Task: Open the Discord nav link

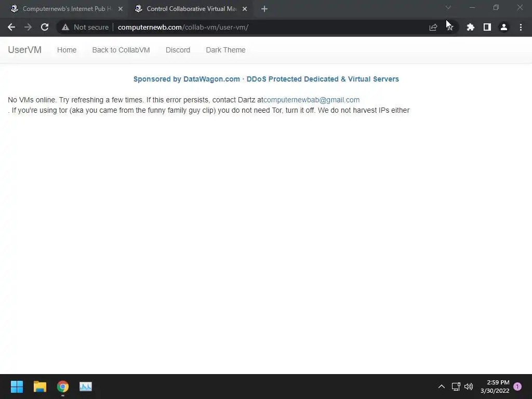Action: pyautogui.click(x=178, y=50)
